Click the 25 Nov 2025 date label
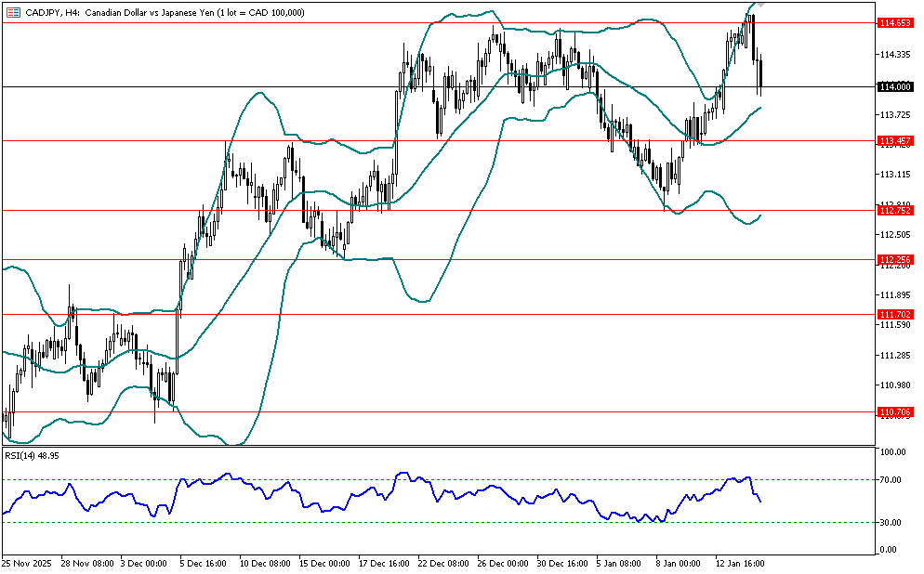This screenshot has height=574, width=924. (25, 563)
